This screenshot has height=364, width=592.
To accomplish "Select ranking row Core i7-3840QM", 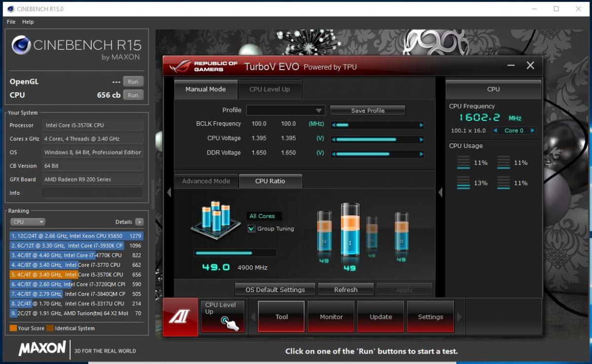I will (76, 294).
